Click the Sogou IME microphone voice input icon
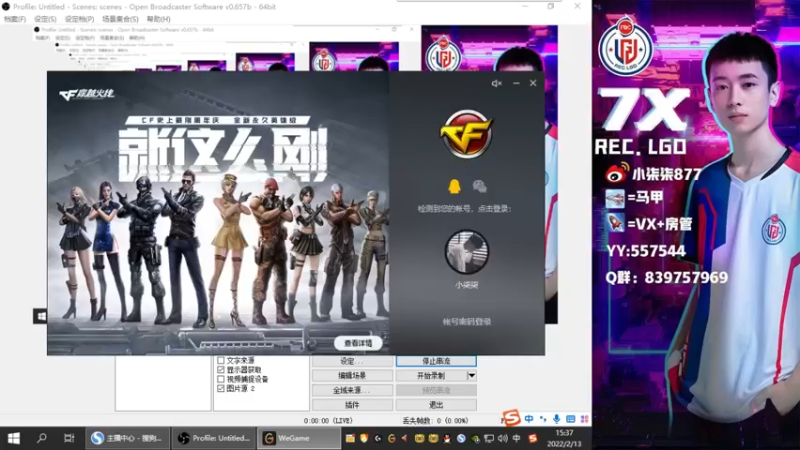This screenshot has height=450, width=800. tap(557, 419)
